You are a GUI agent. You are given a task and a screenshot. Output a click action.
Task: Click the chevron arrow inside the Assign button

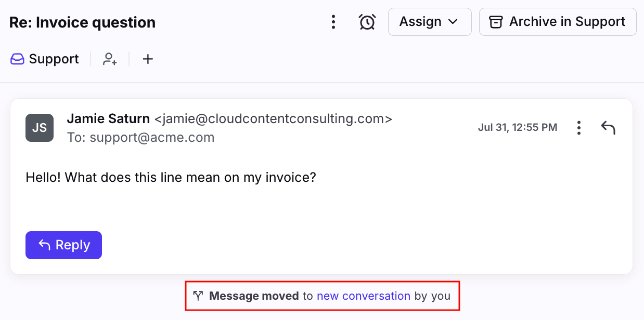[453, 22]
